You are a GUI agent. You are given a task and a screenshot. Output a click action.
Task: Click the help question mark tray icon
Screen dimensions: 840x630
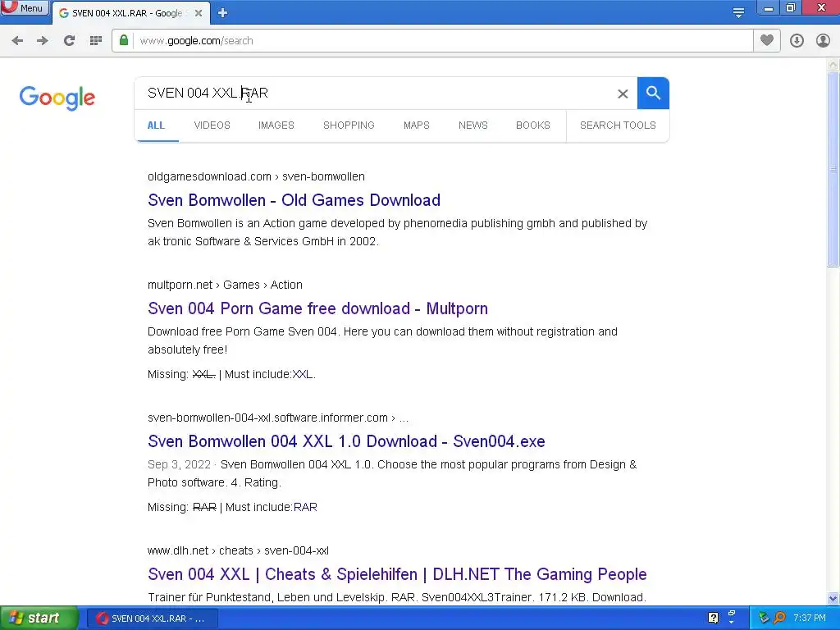pos(713,619)
